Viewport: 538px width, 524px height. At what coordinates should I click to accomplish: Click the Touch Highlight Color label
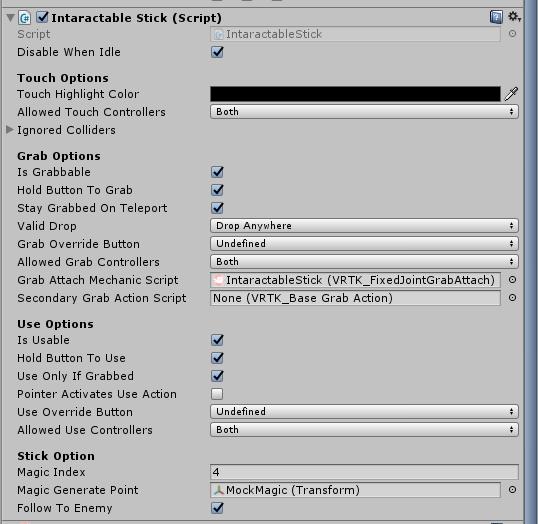[x=78, y=94]
